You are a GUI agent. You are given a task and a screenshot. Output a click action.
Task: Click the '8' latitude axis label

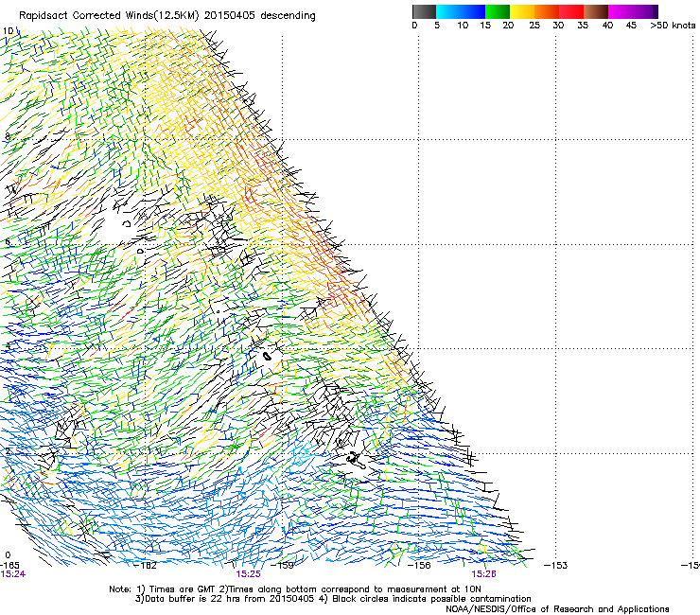pyautogui.click(x=8, y=136)
